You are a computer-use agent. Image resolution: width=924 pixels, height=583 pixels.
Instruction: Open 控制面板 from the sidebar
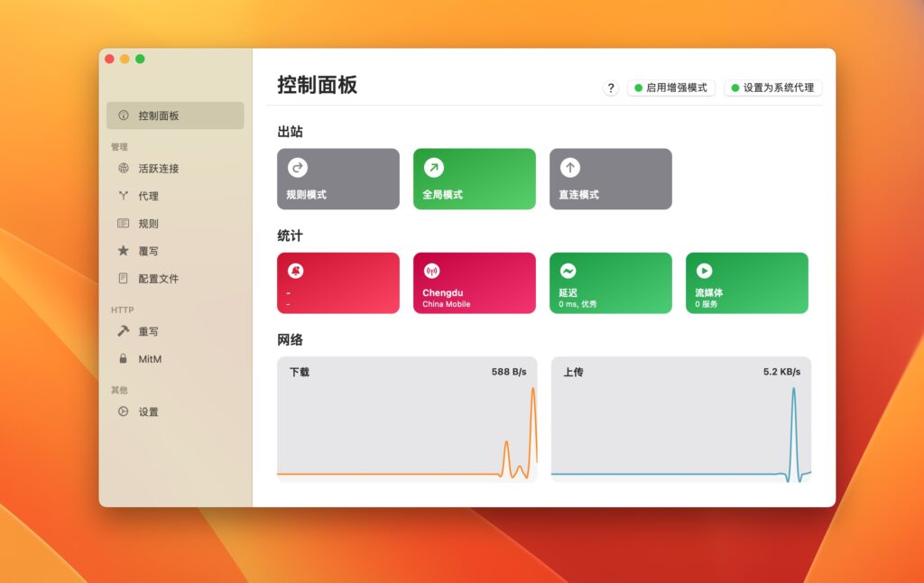pos(174,116)
